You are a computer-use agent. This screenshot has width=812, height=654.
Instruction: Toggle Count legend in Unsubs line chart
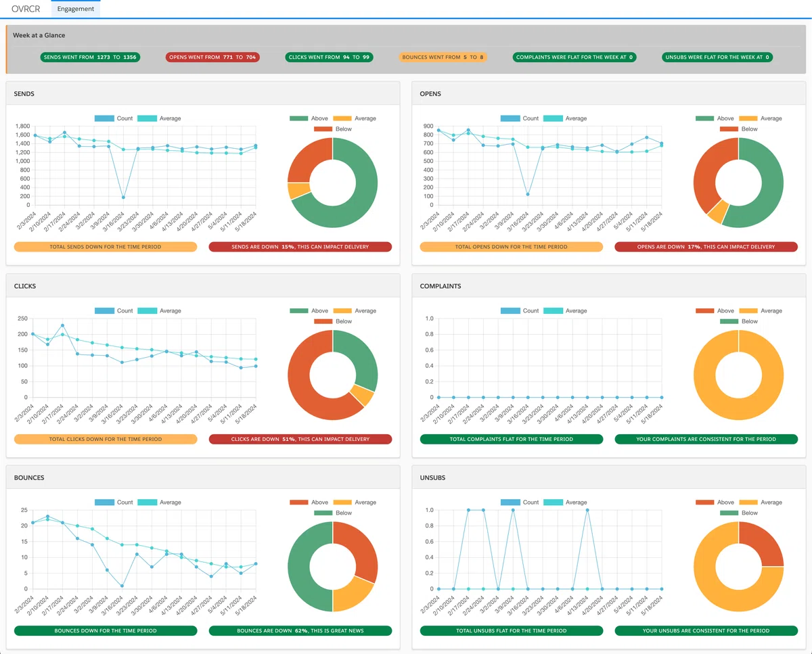click(x=520, y=503)
